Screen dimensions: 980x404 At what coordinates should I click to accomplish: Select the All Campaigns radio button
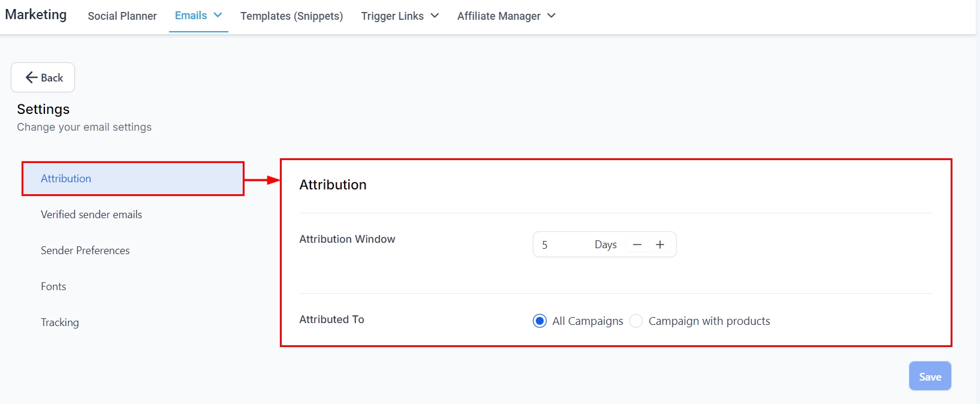pos(539,321)
